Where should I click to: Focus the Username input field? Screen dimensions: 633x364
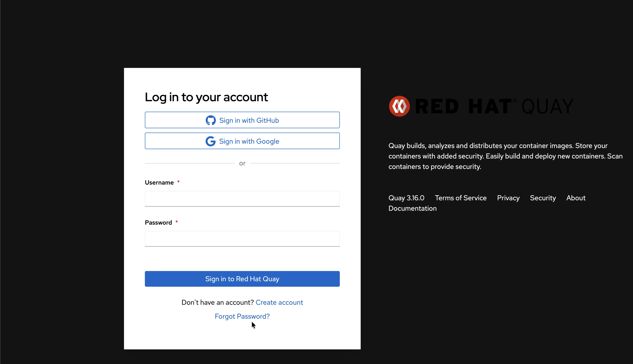coord(242,199)
